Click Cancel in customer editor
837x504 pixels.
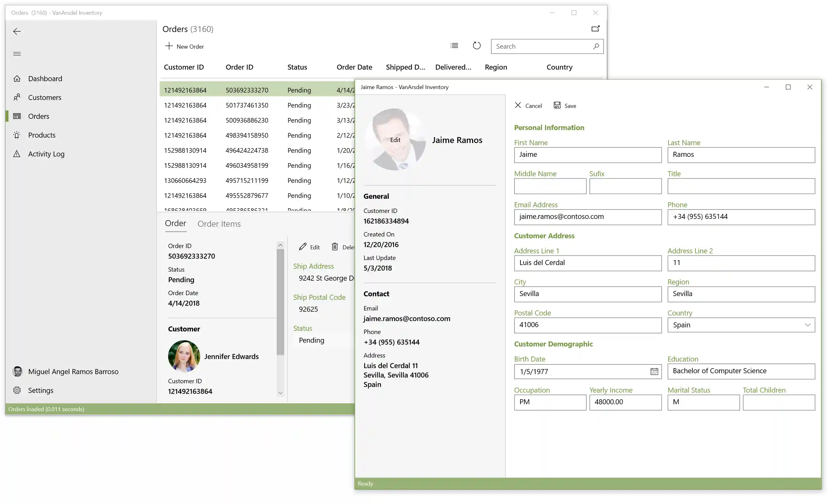click(528, 106)
